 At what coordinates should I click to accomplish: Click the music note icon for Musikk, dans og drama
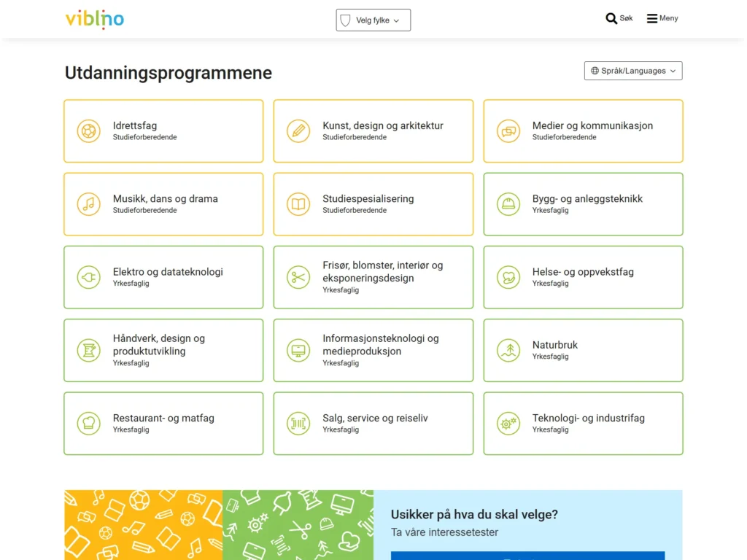(x=89, y=204)
